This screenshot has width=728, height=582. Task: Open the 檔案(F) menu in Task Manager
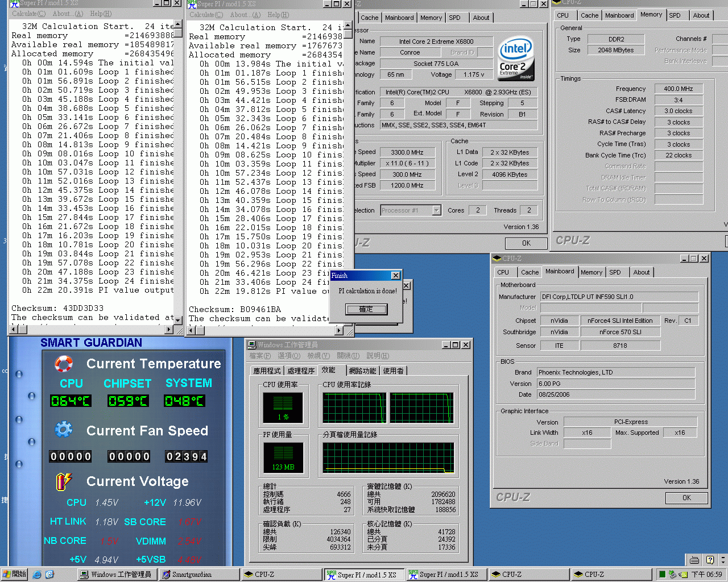pyautogui.click(x=260, y=356)
